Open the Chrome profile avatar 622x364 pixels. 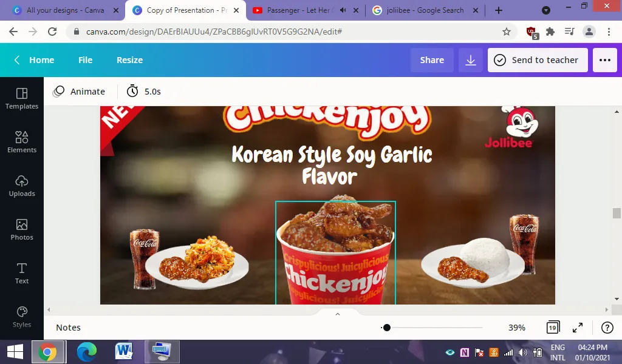(x=589, y=32)
